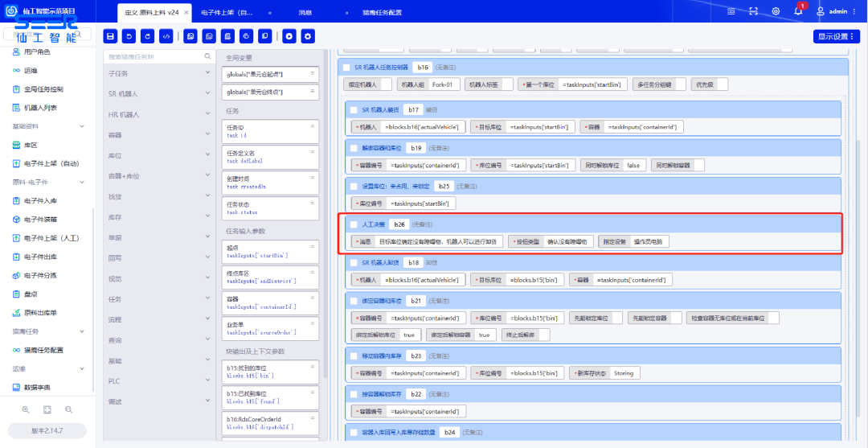Viewport: 868px width, 448px height.
Task: Open the notification bell in the header
Action: point(798,11)
